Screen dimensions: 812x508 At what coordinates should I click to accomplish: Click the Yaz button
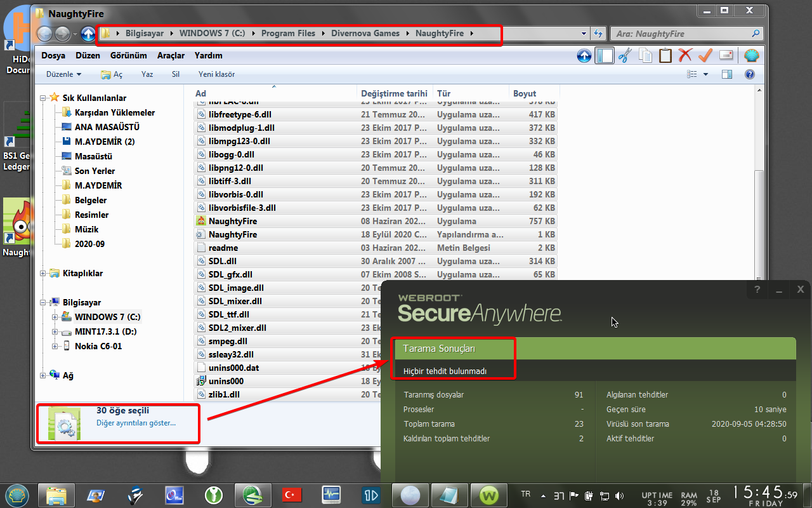pos(147,74)
